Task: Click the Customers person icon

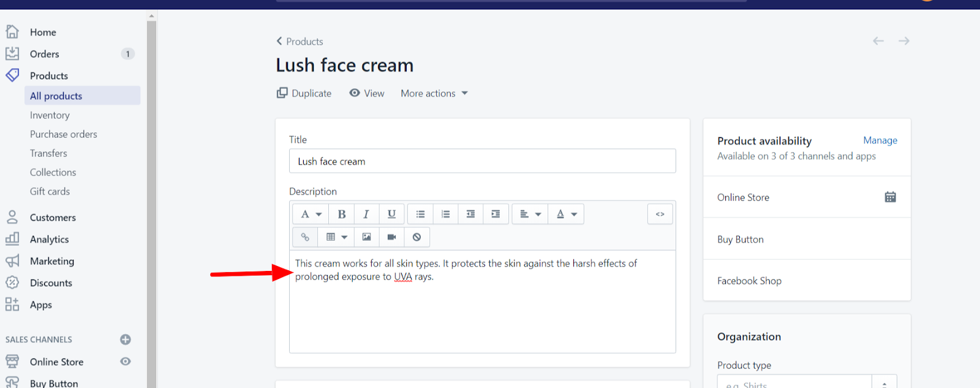Action: pos(12,217)
